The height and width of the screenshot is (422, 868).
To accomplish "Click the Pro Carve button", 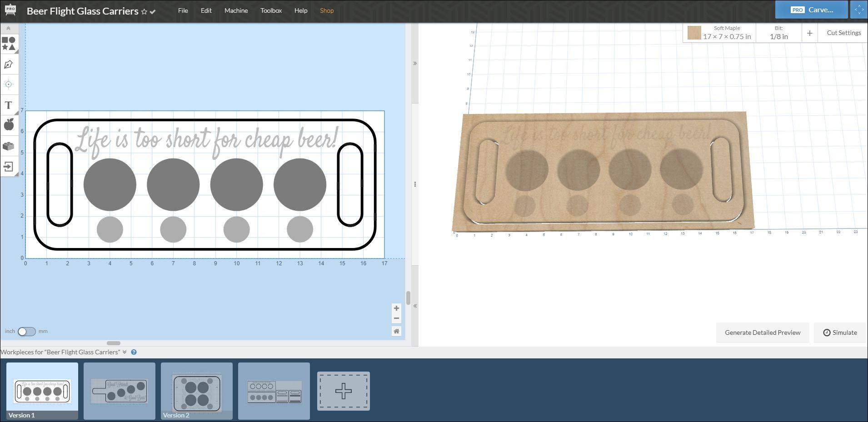I will [x=812, y=10].
